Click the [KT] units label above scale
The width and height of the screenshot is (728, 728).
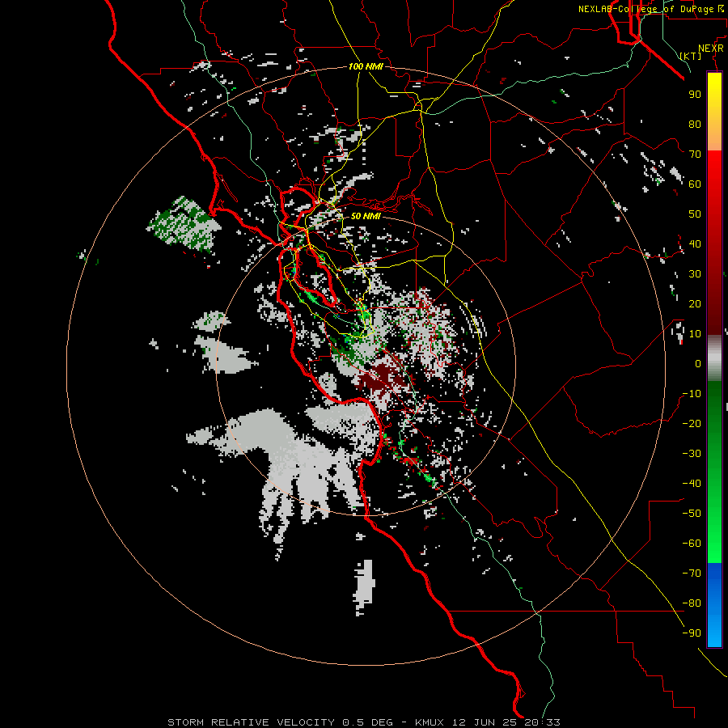[691, 56]
